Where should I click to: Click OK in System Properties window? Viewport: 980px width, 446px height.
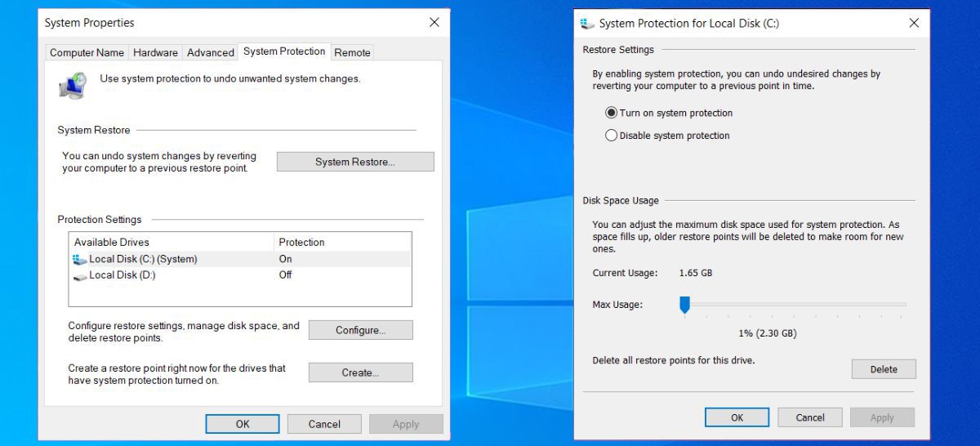(243, 424)
